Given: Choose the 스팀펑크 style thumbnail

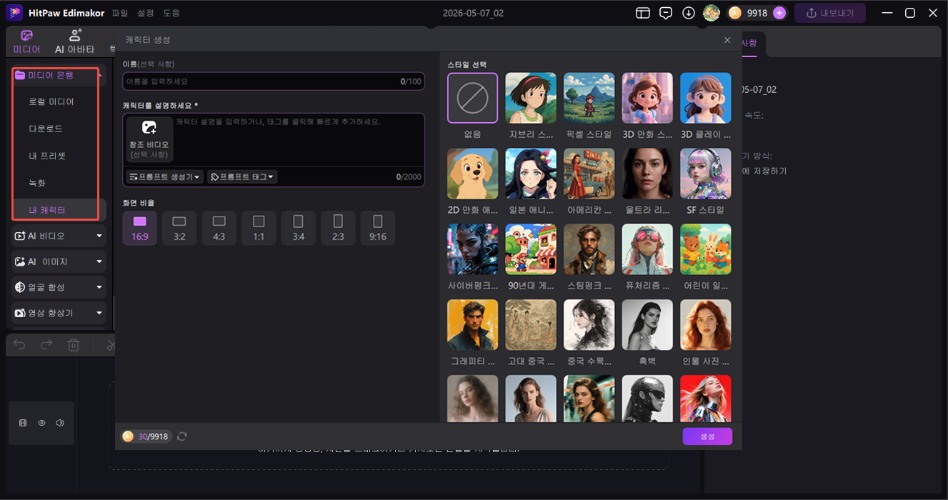Looking at the screenshot, I should coord(589,249).
